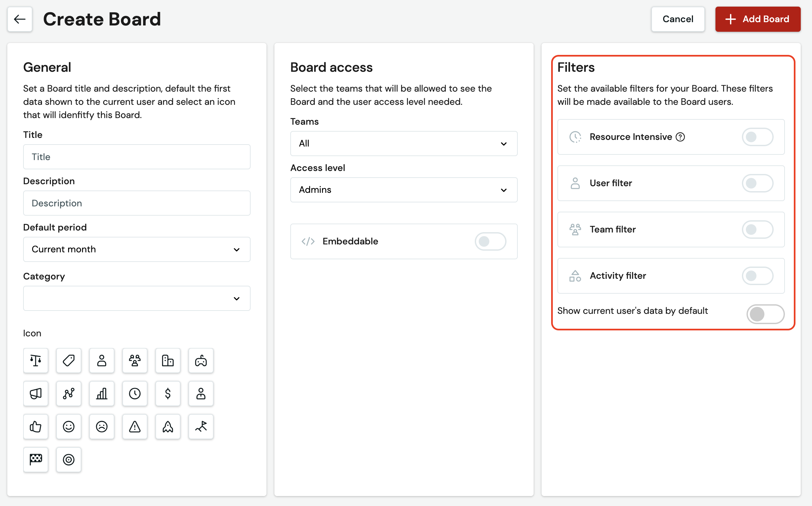Choose the target bullseye board icon
The width and height of the screenshot is (812, 506).
(x=68, y=460)
